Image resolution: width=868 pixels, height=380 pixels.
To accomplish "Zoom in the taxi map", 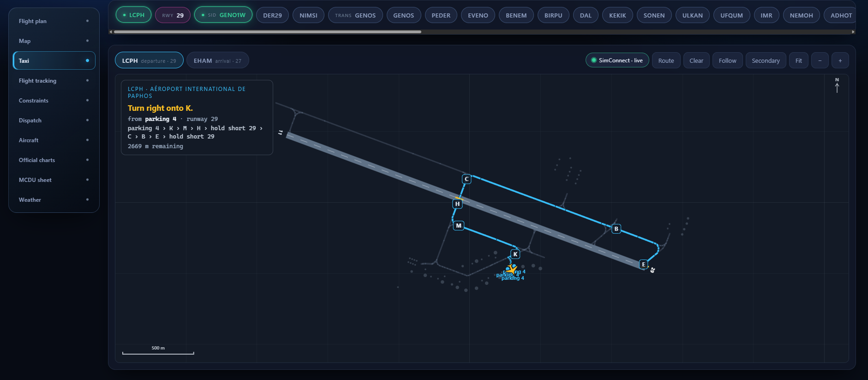I will pyautogui.click(x=840, y=60).
